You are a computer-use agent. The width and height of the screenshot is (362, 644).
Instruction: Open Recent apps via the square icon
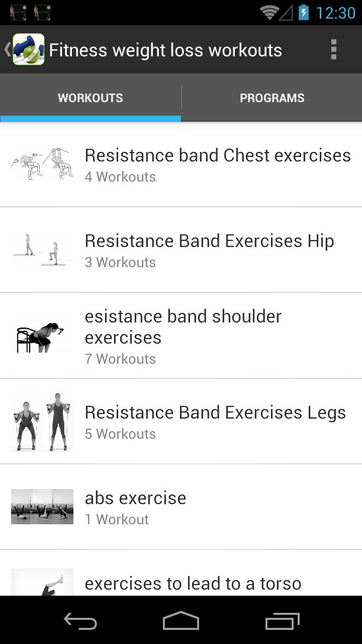[282, 621]
